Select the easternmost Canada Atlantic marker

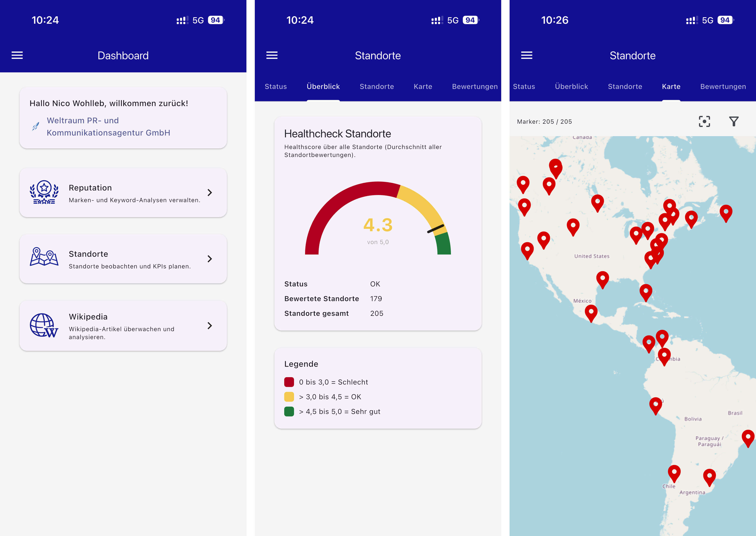[x=726, y=213]
